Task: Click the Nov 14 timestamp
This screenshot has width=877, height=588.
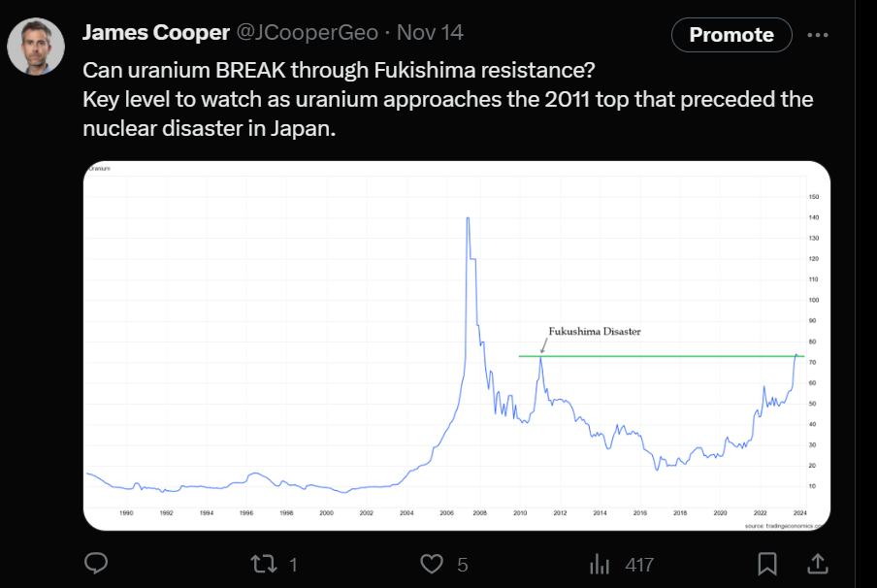Action: coord(430,33)
